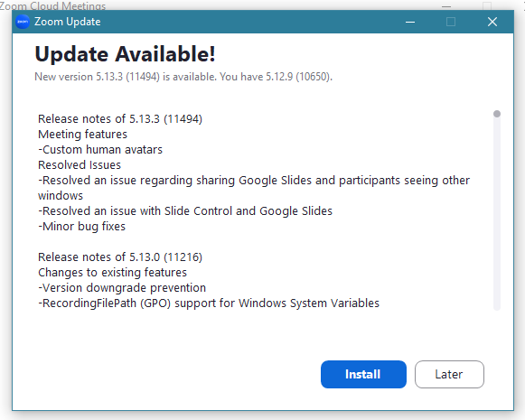Click the grayed-out maximize icon of Zoom Update
This screenshot has height=420, width=525.
coord(451,22)
